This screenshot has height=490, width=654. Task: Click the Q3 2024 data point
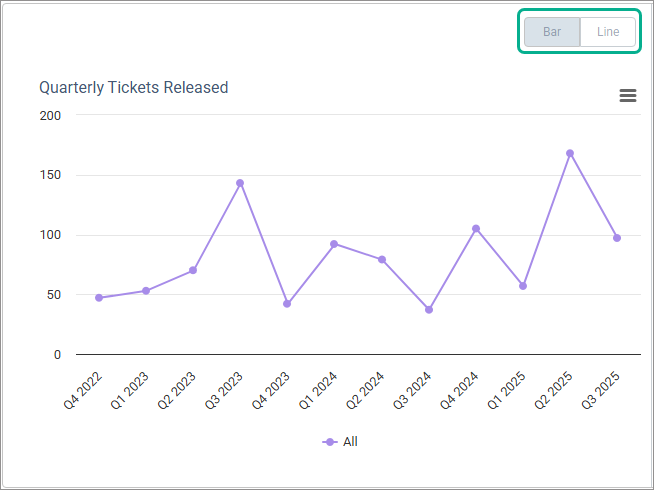click(429, 310)
